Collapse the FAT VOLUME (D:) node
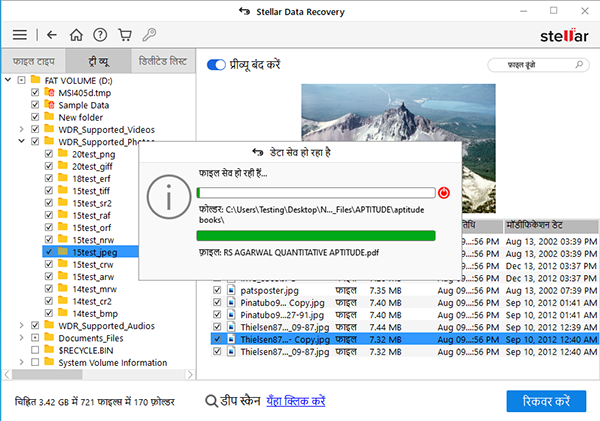Image resolution: width=600 pixels, height=421 pixels. point(8,80)
